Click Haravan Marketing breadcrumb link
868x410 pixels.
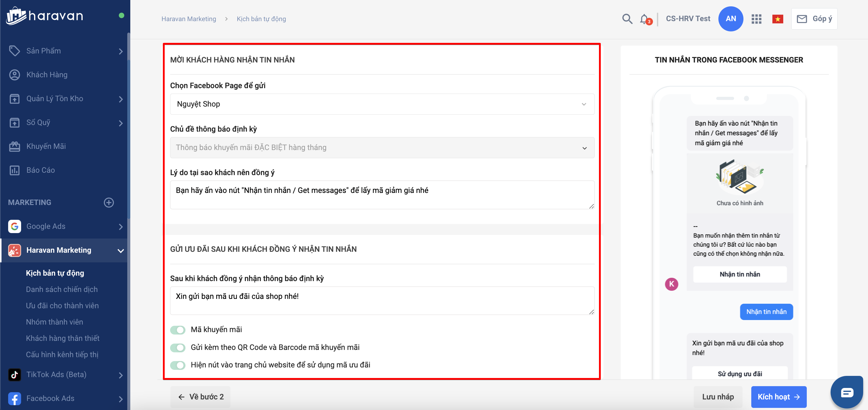coord(189,19)
